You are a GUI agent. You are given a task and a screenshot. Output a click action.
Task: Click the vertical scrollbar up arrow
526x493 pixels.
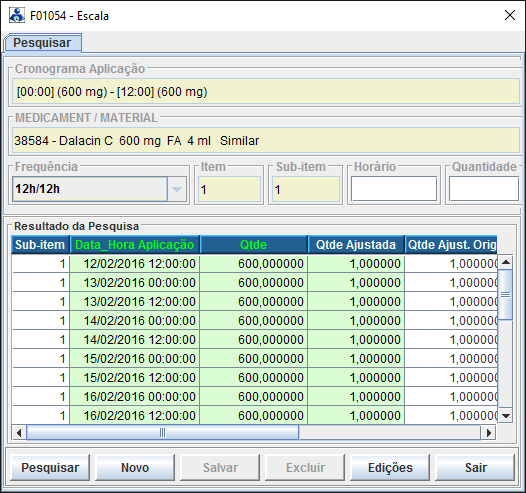(x=506, y=262)
